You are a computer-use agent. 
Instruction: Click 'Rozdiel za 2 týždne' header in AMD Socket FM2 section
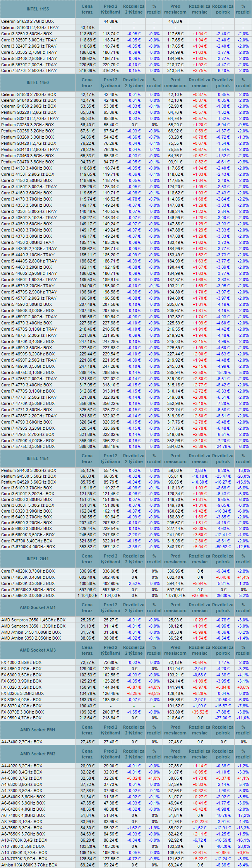click(x=134, y=754)
